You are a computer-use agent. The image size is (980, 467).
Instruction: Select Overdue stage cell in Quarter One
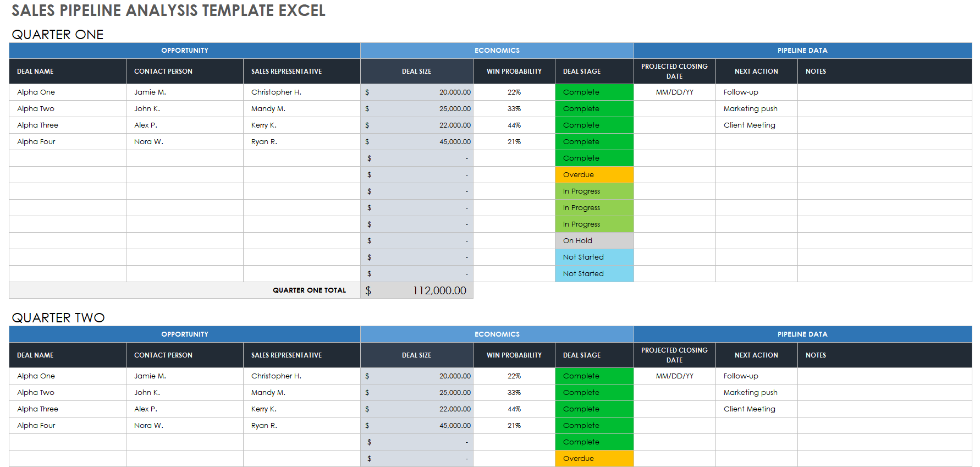(x=594, y=175)
